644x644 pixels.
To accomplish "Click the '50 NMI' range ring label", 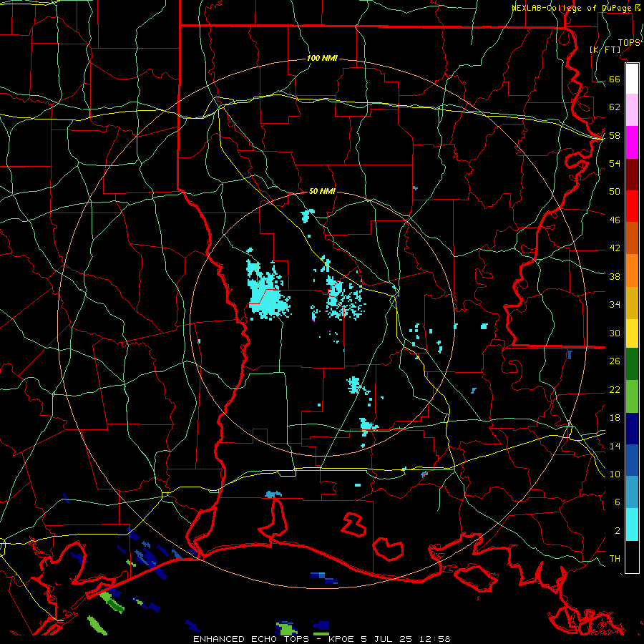I will (322, 191).
